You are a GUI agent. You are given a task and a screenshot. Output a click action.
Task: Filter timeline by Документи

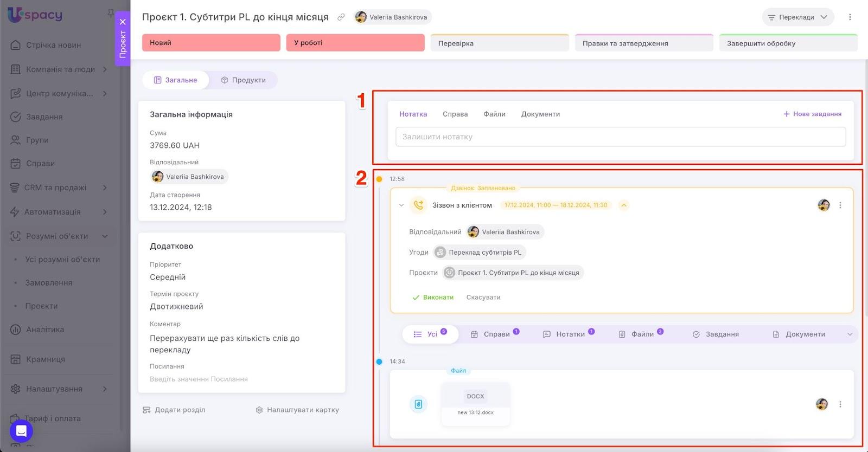(799, 334)
